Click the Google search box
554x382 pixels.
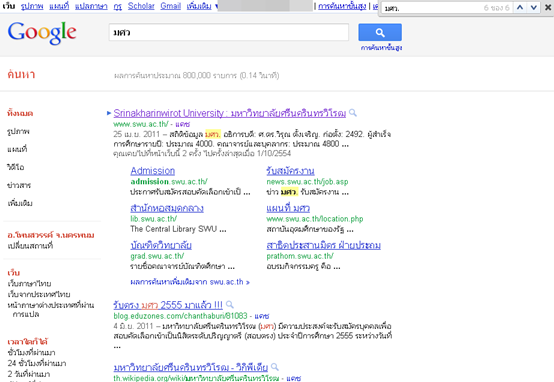(x=229, y=33)
